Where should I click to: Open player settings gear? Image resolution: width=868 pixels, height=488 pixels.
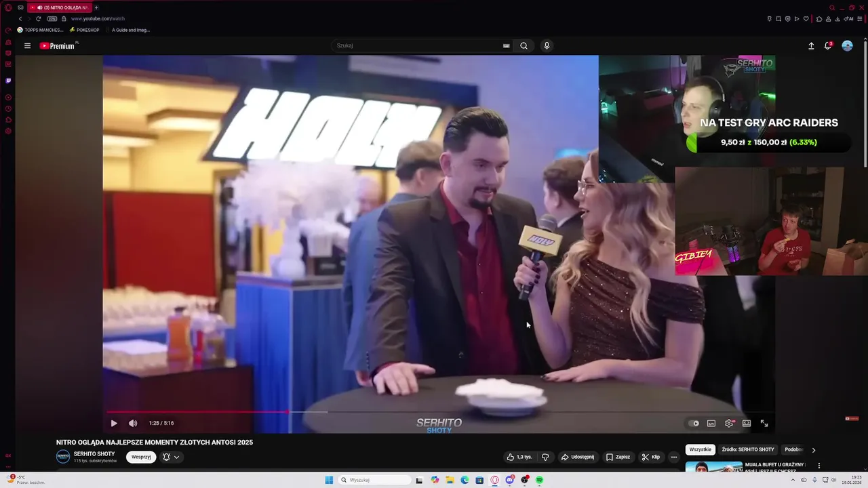coord(729,423)
